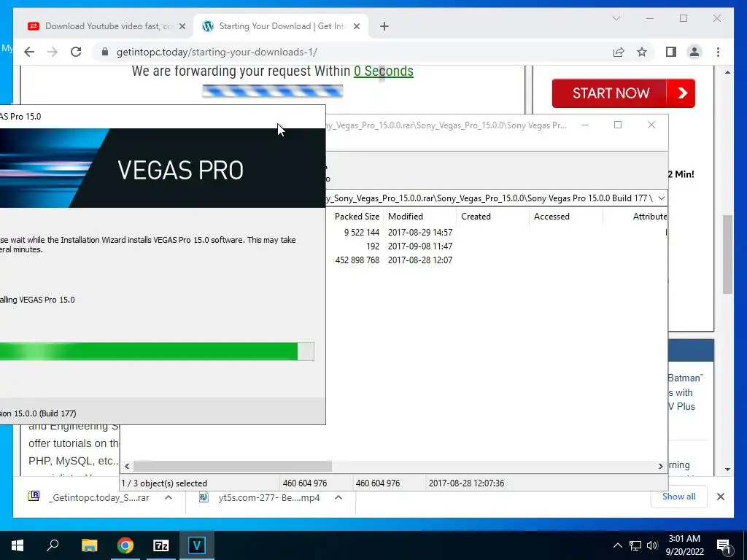Click Chrome icon in taskbar
This screenshot has height=560, width=747.
(125, 545)
